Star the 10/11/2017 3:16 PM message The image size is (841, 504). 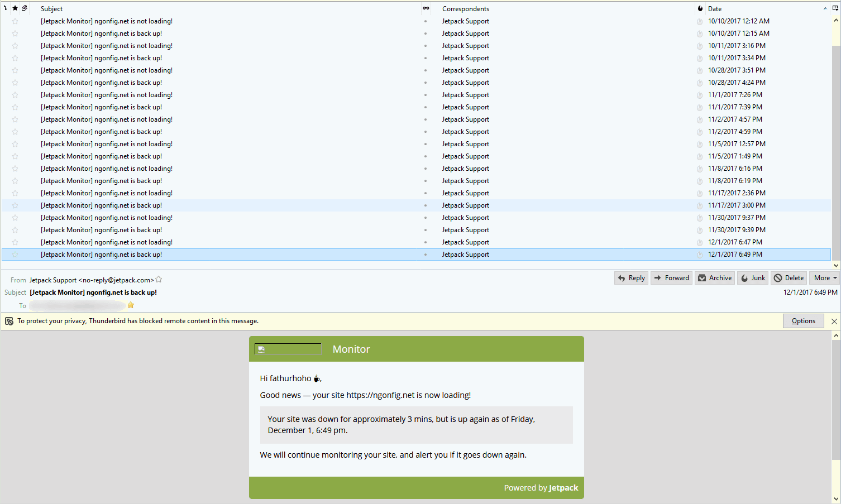pos(15,46)
